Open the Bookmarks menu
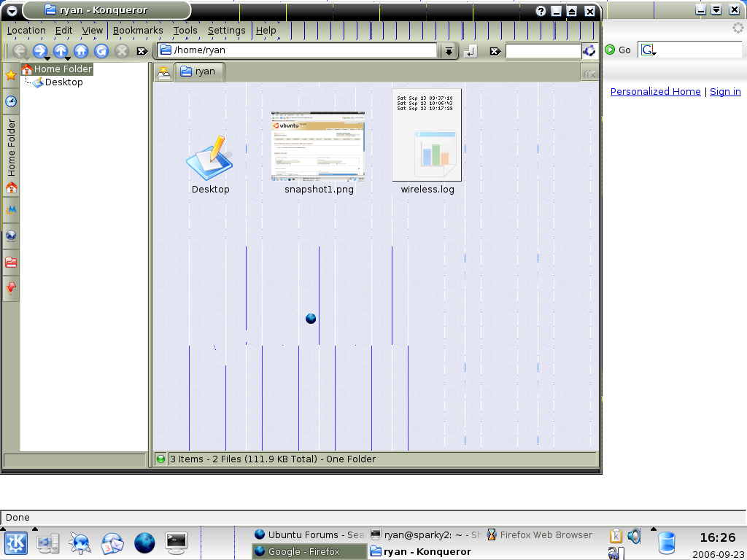The width and height of the screenshot is (747, 560). pos(138,31)
